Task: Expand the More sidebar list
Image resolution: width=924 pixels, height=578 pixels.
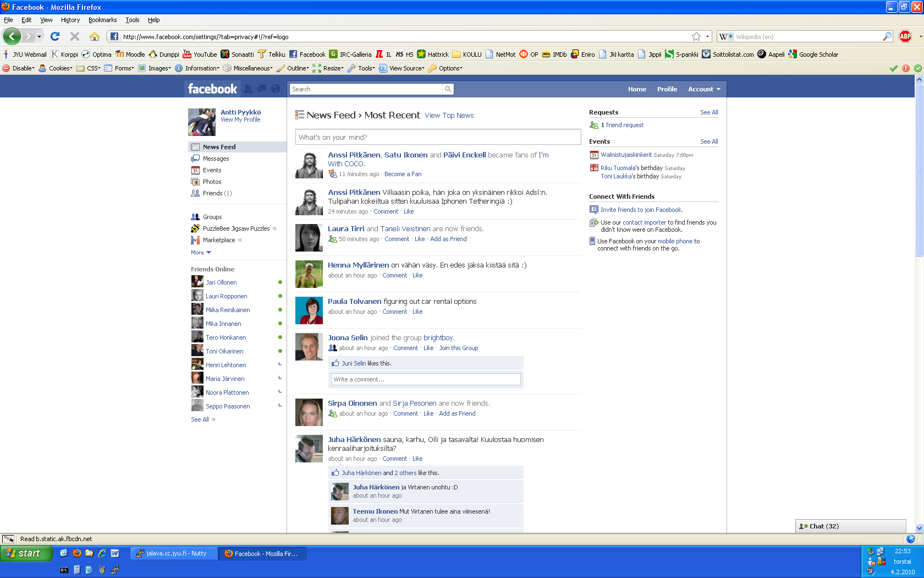Action: click(x=201, y=253)
